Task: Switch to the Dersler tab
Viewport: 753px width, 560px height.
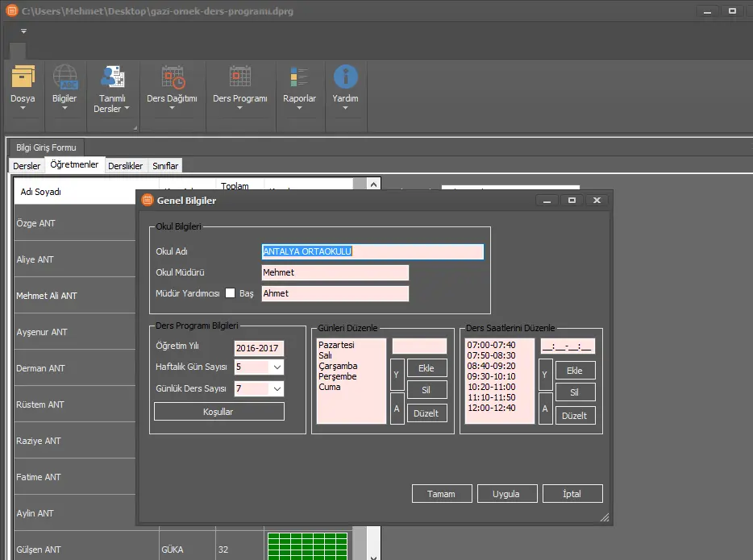Action: [27, 166]
